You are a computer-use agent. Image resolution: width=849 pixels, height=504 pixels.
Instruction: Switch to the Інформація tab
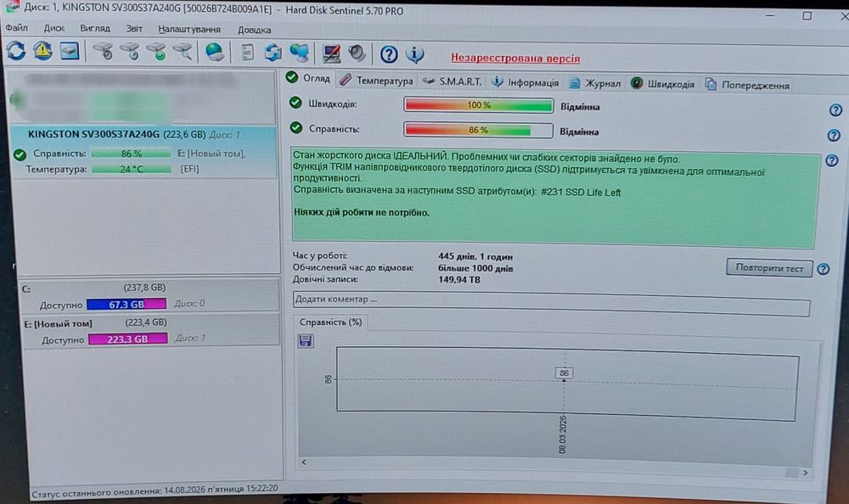tap(525, 82)
